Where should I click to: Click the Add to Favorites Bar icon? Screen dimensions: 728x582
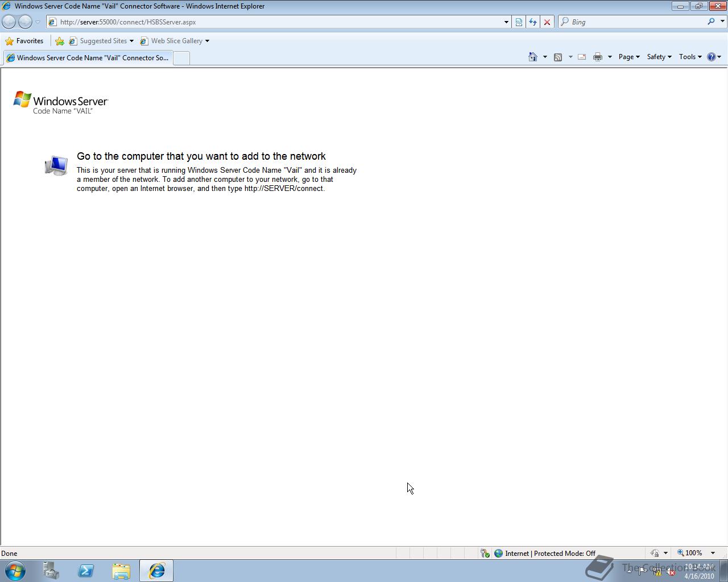pyautogui.click(x=60, y=41)
